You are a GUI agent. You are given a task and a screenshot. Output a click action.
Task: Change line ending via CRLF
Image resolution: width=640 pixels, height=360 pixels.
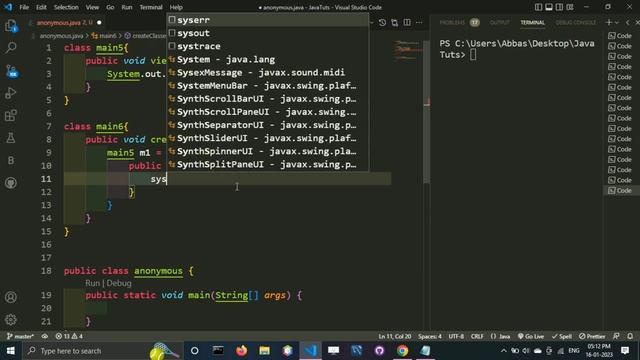tap(477, 336)
